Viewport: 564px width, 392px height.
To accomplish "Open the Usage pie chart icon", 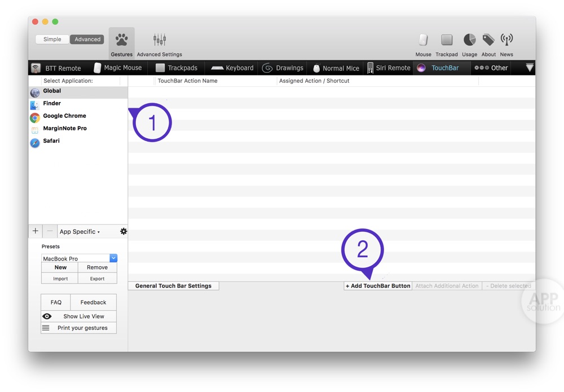I will click(x=469, y=40).
